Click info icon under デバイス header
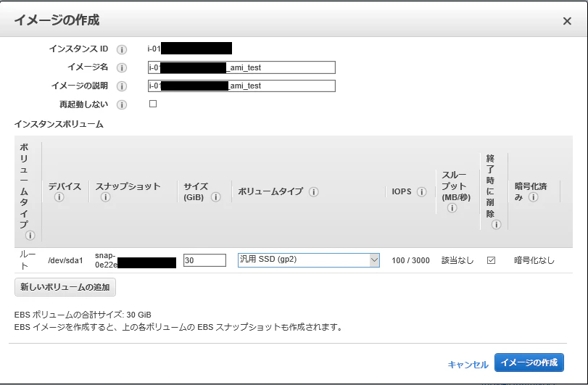The height and width of the screenshot is (385, 588). click(59, 196)
